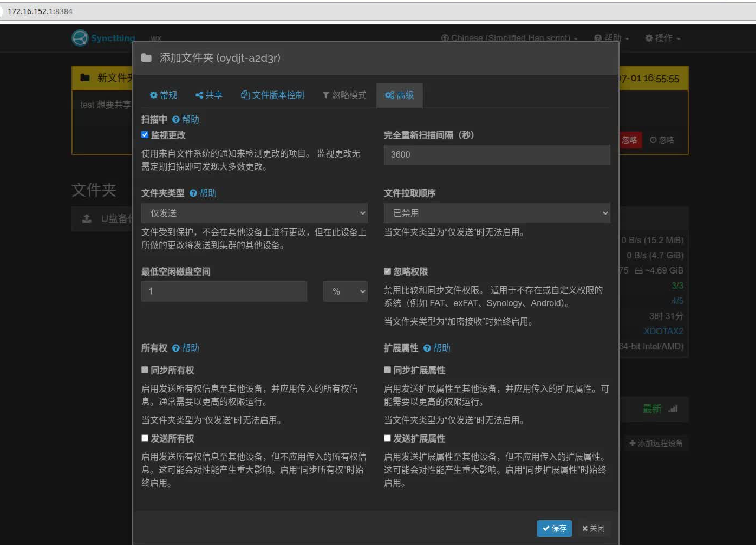Open the language menu Chinese (Simplified Han script)
Image resolution: width=756 pixels, height=545 pixels.
pyautogui.click(x=510, y=38)
